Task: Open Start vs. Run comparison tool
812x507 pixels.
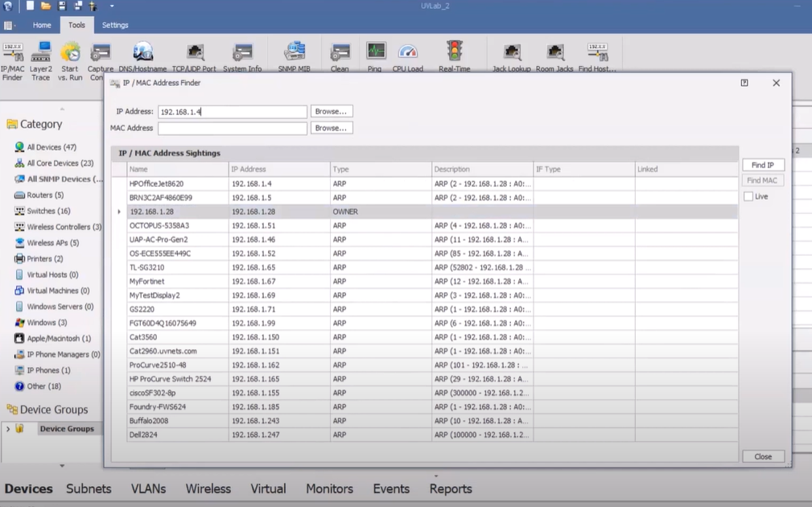Action: [x=70, y=61]
